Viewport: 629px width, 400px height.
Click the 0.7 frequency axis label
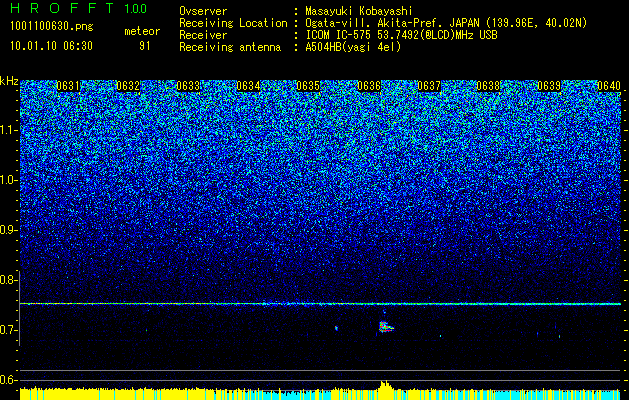click(9, 330)
